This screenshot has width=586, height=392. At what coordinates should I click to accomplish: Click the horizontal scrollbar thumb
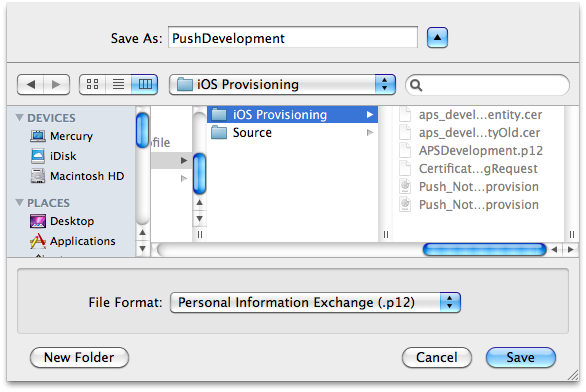(x=484, y=249)
